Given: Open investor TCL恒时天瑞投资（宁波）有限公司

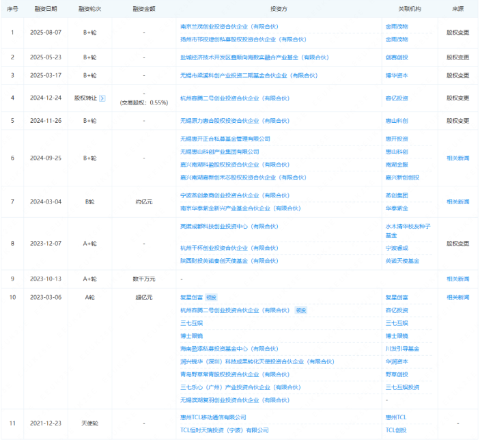Looking at the screenshot, I should click(x=224, y=430).
